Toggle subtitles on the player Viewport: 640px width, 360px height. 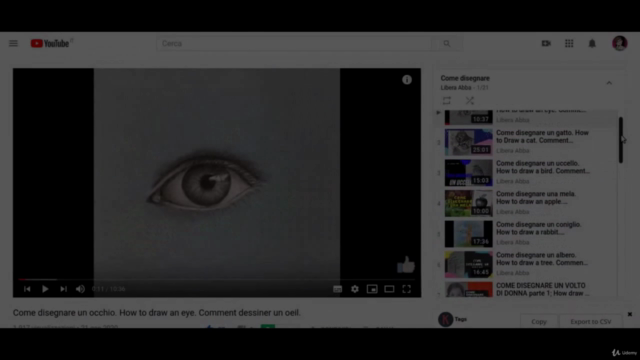[337, 289]
